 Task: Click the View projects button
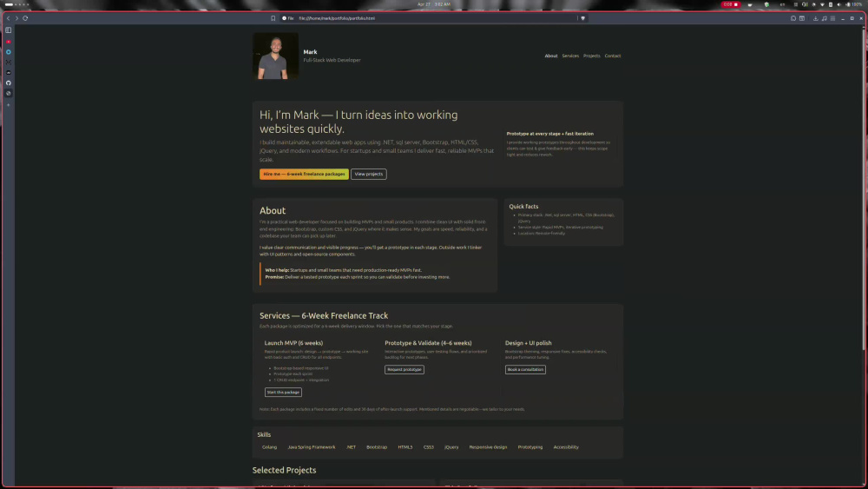pos(369,174)
